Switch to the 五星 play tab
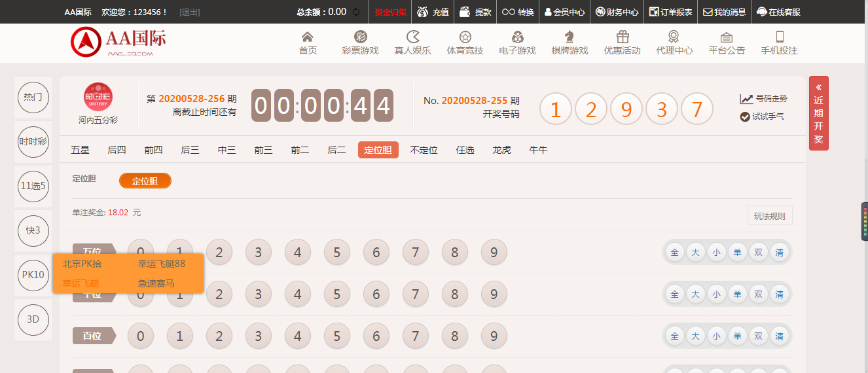 (80, 150)
